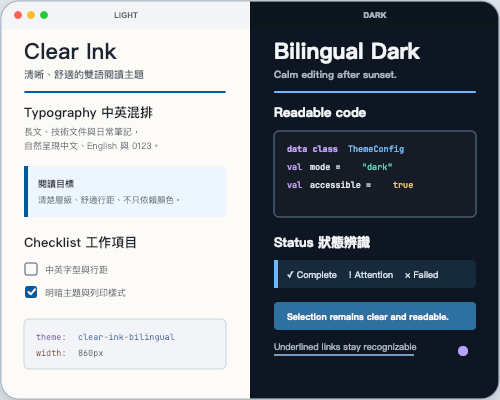The height and width of the screenshot is (400, 500).
Task: Click the 閱讀目標 blue callout box
Action: point(125,191)
